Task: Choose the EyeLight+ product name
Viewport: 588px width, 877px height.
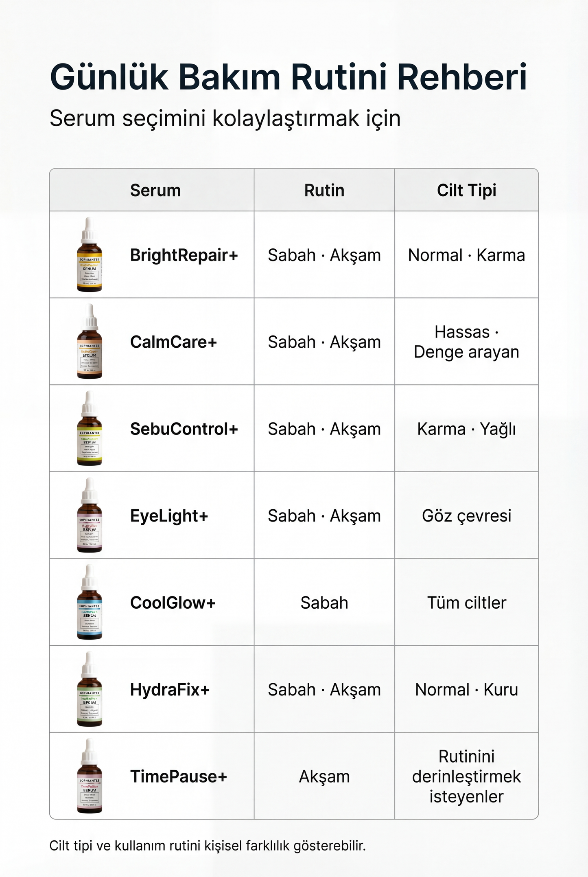Action: (x=169, y=516)
